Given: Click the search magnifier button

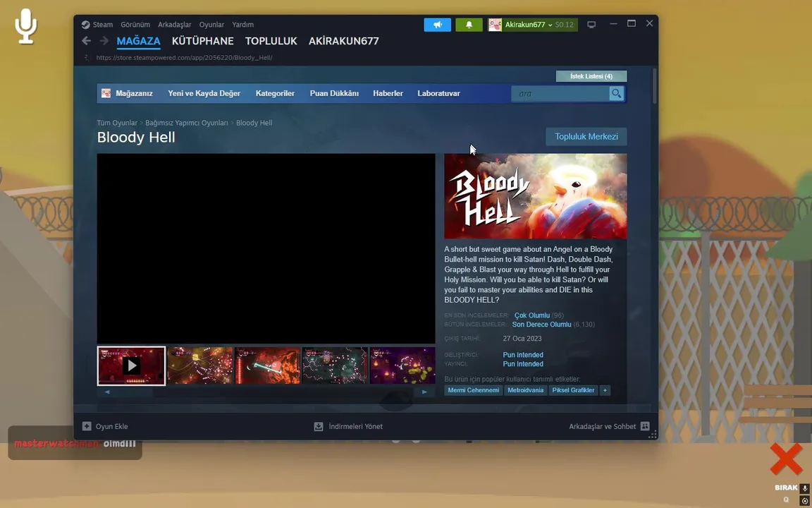Looking at the screenshot, I should [x=616, y=94].
